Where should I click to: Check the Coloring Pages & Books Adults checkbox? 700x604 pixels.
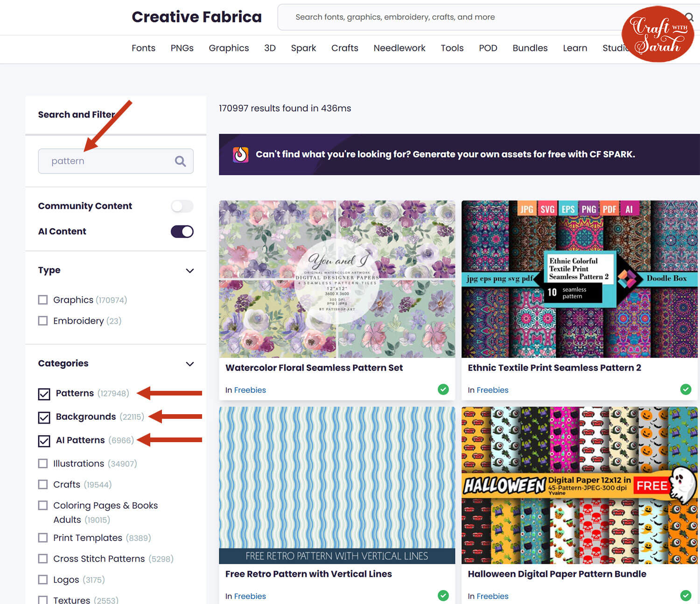(x=43, y=506)
